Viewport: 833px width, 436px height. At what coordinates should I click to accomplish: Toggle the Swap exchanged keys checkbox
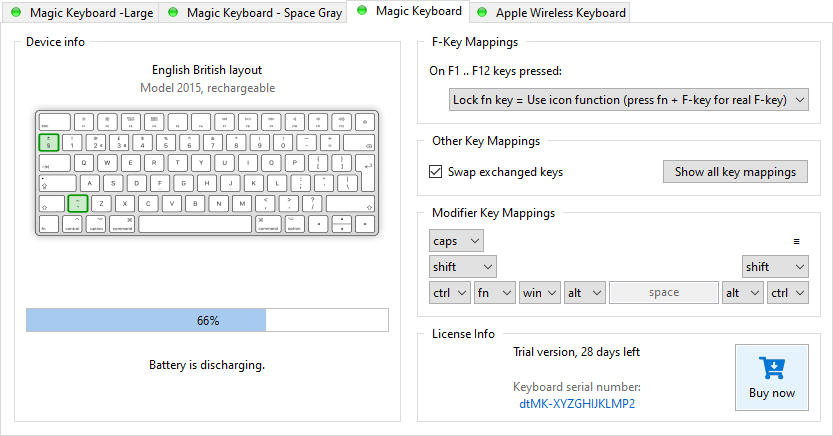click(436, 172)
